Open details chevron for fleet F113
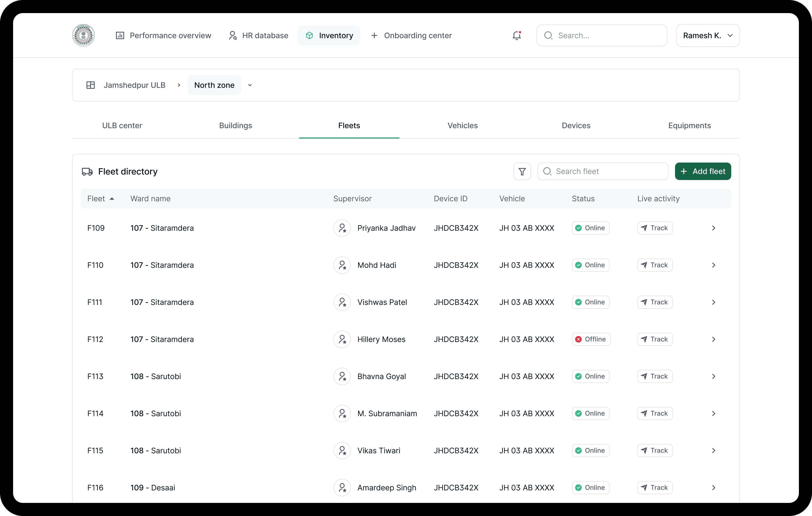The width and height of the screenshot is (812, 516). (714, 376)
